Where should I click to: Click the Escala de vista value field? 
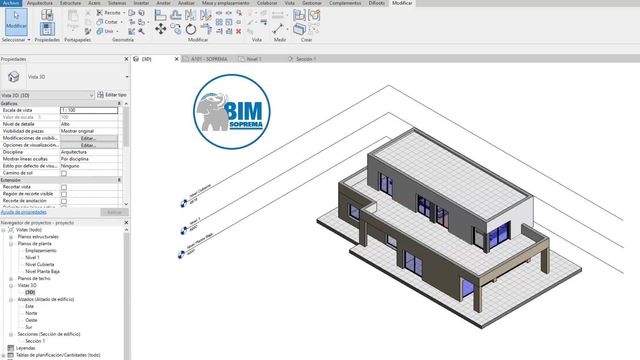[x=89, y=110]
